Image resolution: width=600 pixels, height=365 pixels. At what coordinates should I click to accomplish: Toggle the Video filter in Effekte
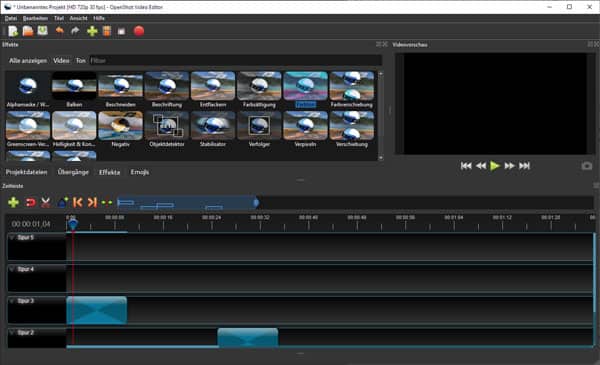point(61,60)
